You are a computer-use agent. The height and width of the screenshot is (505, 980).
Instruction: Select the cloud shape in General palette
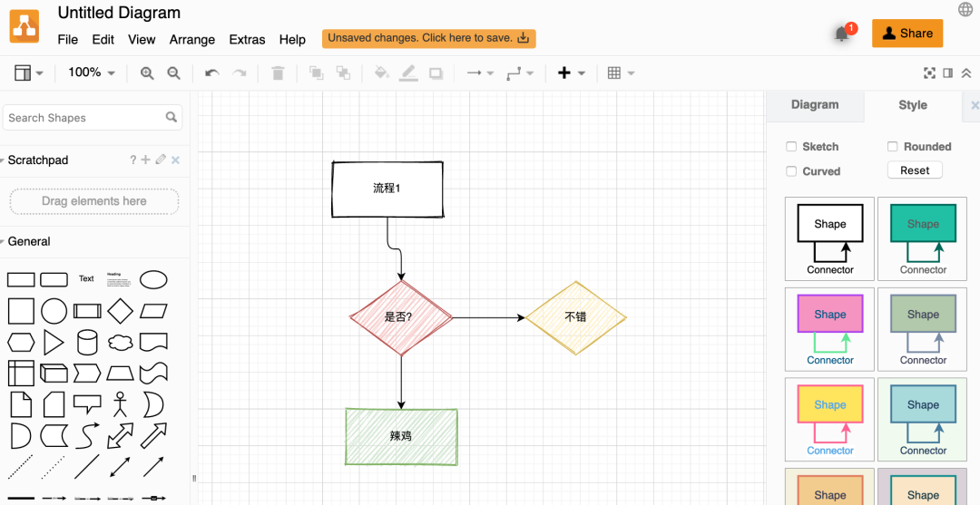pyautogui.click(x=120, y=342)
